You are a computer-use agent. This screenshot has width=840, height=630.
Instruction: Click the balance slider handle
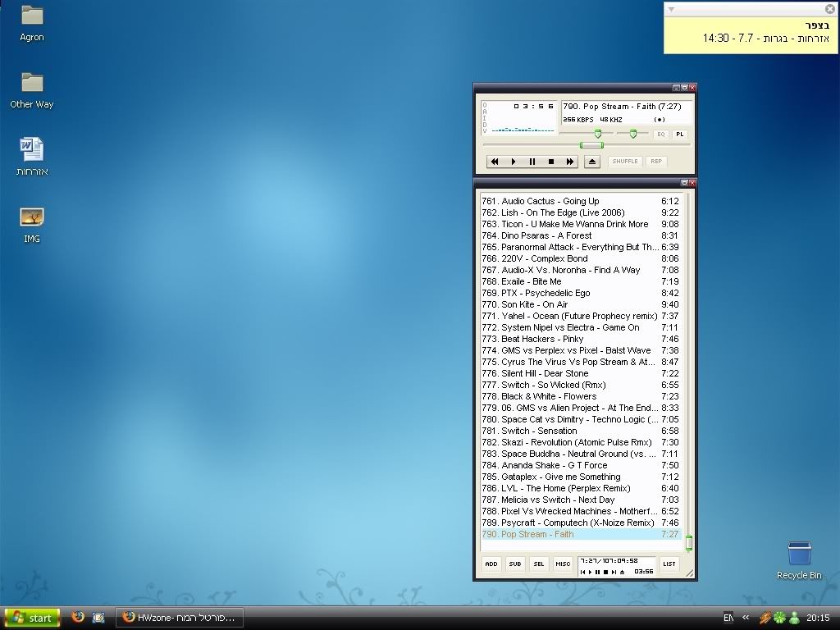pyautogui.click(x=633, y=134)
